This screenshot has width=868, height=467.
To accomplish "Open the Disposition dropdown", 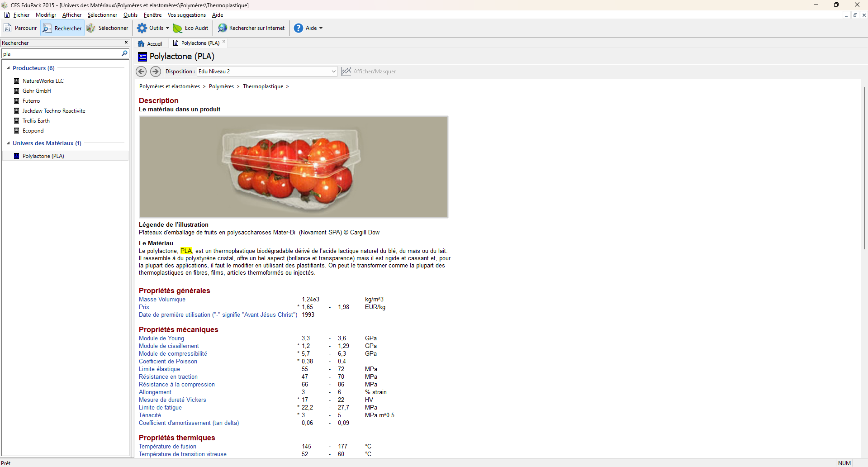I will coord(333,71).
